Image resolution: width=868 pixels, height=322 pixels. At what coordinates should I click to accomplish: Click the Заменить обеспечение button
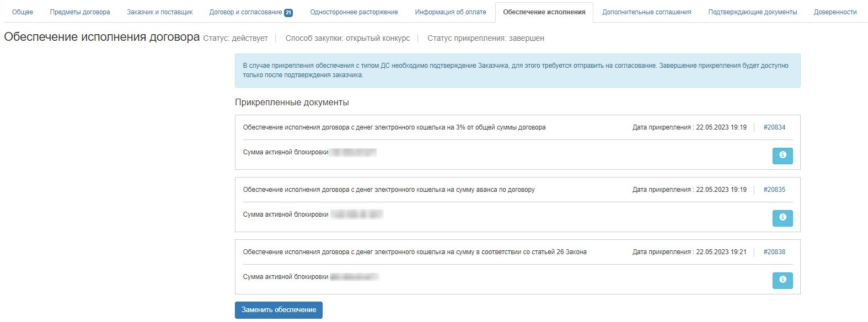point(278,310)
